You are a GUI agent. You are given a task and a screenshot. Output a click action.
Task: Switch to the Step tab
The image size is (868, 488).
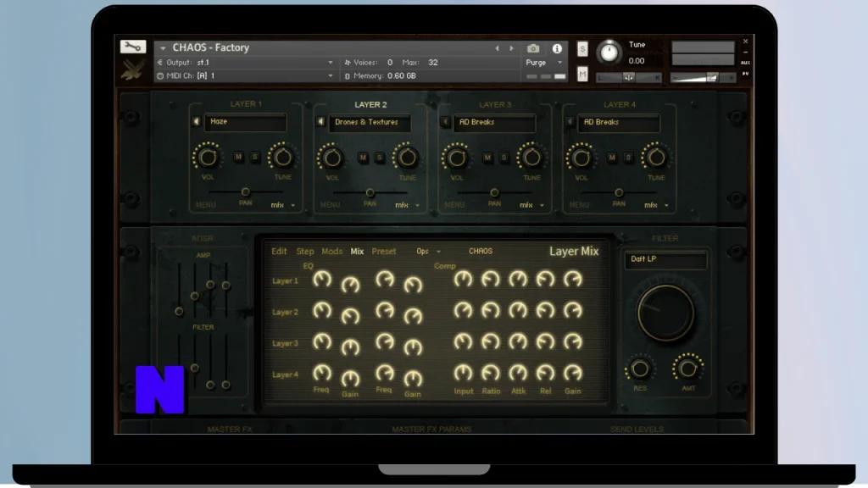(305, 251)
